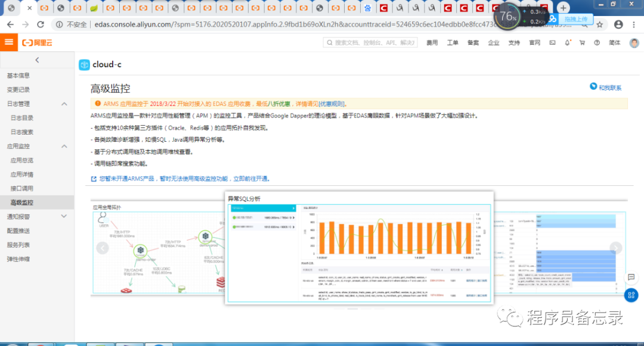Open the shopping cart icon

pos(582,43)
